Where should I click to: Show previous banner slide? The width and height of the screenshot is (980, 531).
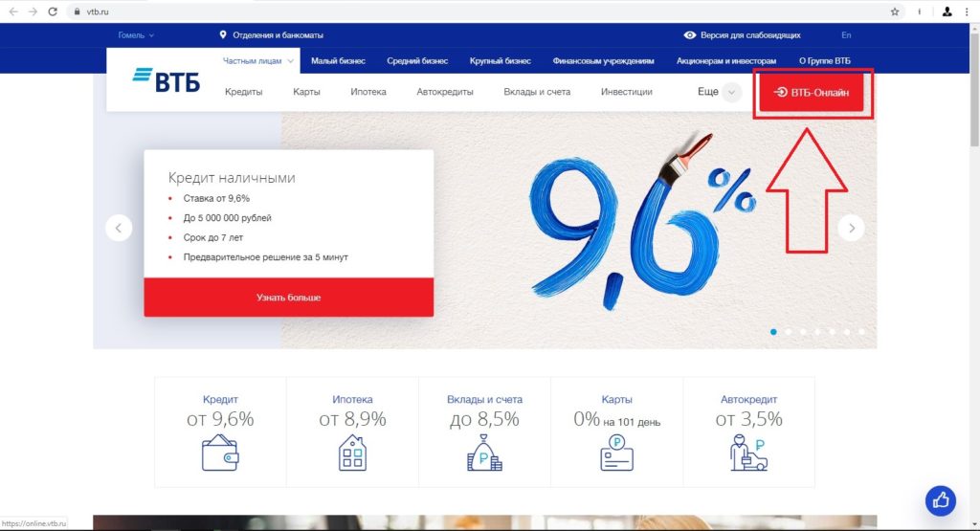point(119,228)
